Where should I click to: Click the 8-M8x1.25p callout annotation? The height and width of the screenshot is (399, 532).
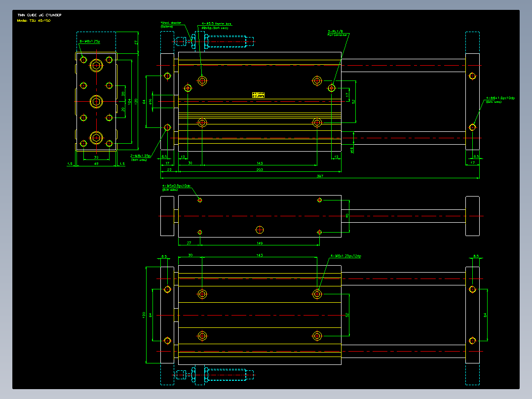tap(90, 41)
